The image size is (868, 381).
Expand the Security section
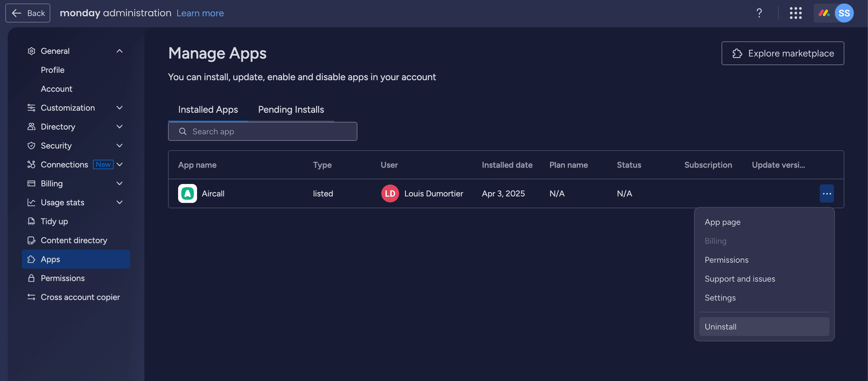tap(119, 146)
